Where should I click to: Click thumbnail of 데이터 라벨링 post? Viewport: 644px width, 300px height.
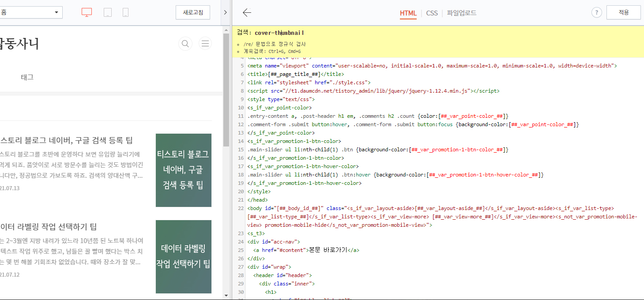[184, 257]
